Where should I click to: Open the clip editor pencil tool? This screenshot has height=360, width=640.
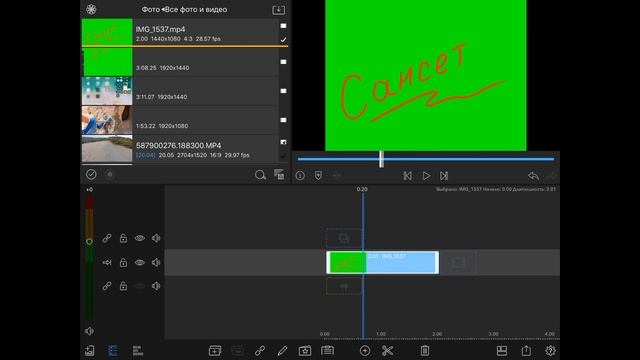[x=282, y=351]
